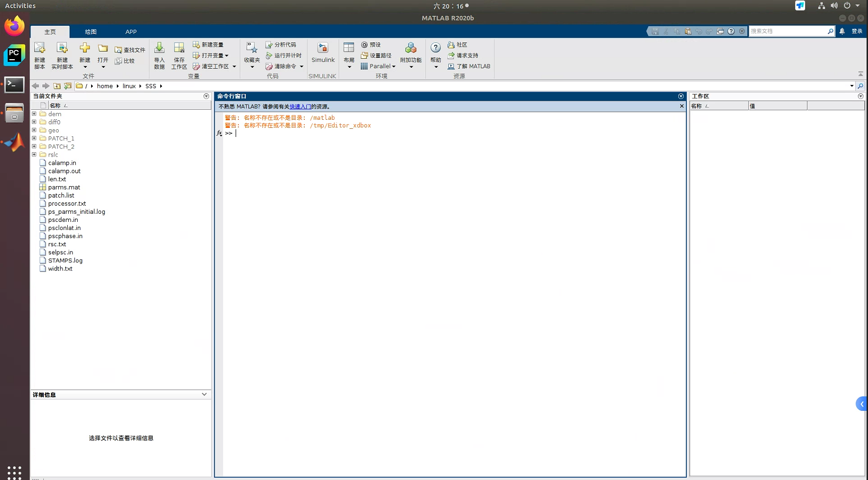Expand the PATCH_2 folder
The height and width of the screenshot is (480, 868).
[34, 146]
